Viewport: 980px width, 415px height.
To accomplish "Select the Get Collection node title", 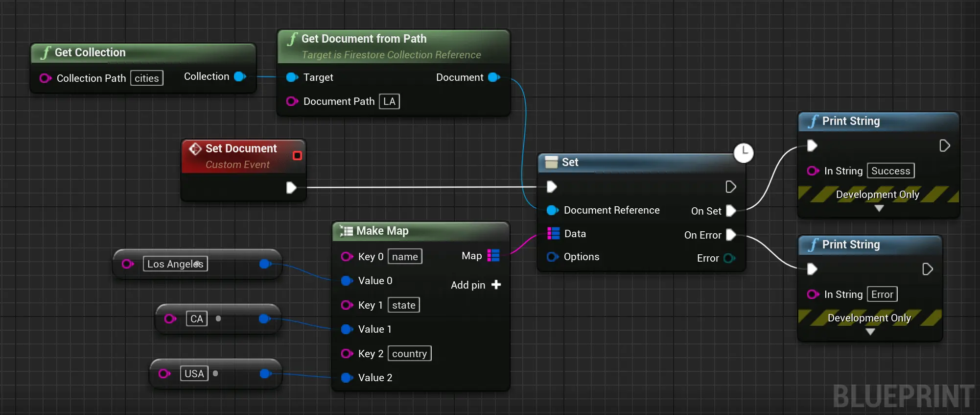I will click(x=90, y=52).
